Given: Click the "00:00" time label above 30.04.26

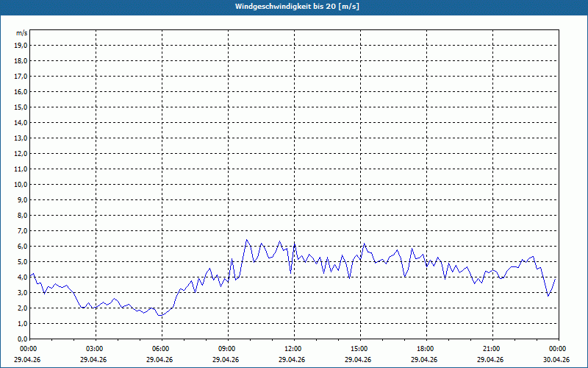Looking at the screenshot, I should (x=559, y=349).
